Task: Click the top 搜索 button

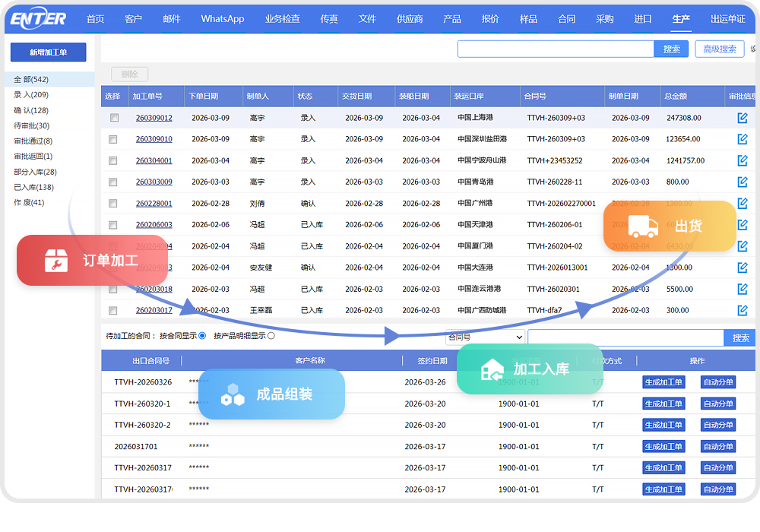Action: [671, 49]
